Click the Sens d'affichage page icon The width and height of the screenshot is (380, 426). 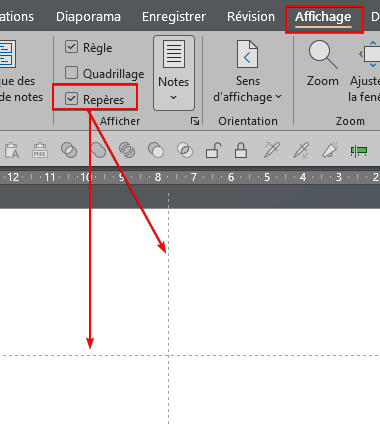247,54
